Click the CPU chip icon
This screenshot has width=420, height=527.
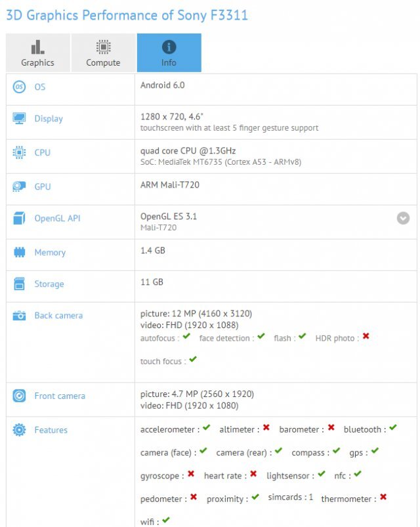pos(20,152)
